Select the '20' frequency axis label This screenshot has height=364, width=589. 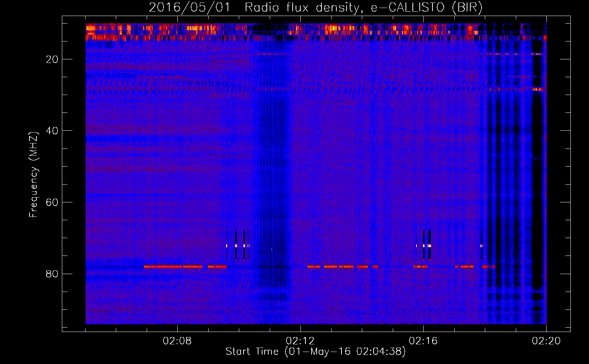click(x=52, y=59)
